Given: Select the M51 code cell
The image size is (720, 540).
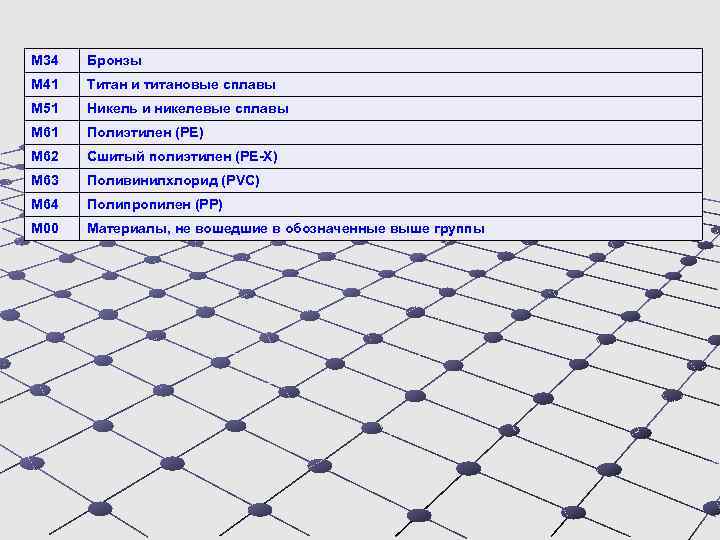Looking at the screenshot, I should click(52, 108).
